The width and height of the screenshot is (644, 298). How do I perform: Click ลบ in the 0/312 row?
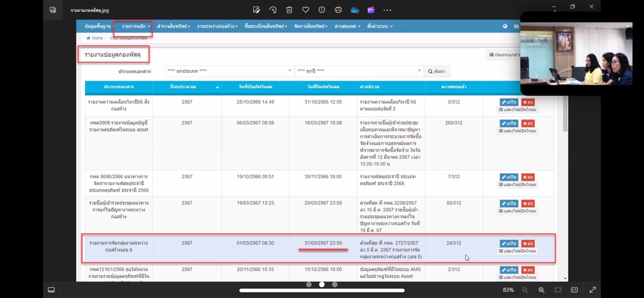(528, 102)
